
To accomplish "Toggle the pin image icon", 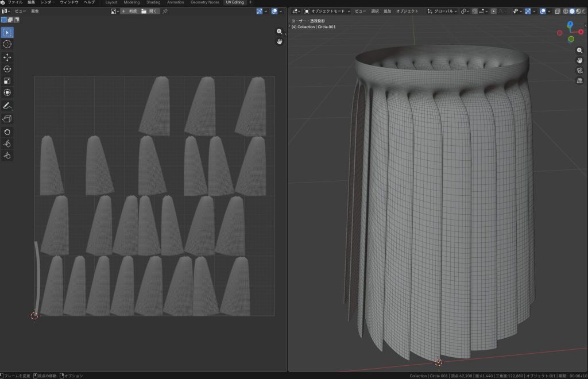I will pos(166,11).
